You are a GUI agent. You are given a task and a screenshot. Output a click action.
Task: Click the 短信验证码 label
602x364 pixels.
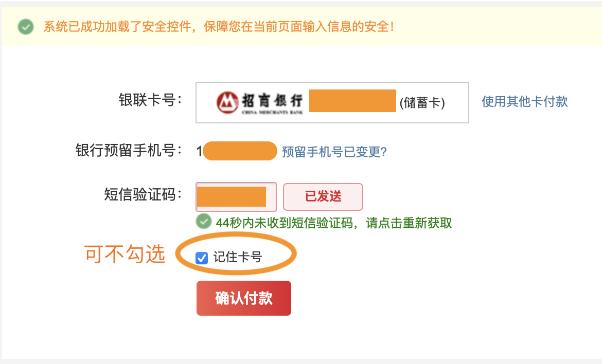coord(143,195)
